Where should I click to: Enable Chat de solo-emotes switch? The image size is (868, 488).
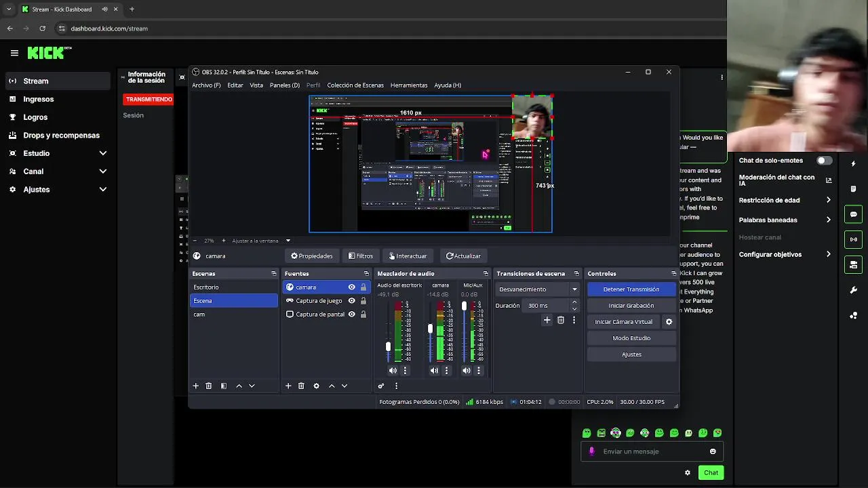click(823, 161)
